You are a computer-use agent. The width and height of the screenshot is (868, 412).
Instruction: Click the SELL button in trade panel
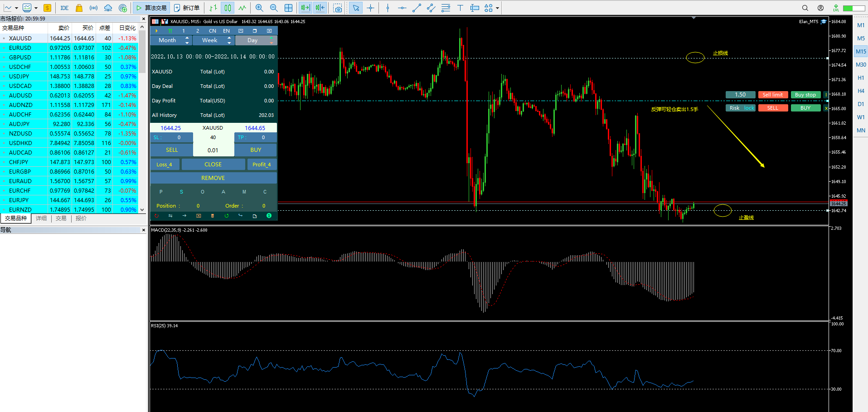pyautogui.click(x=172, y=150)
